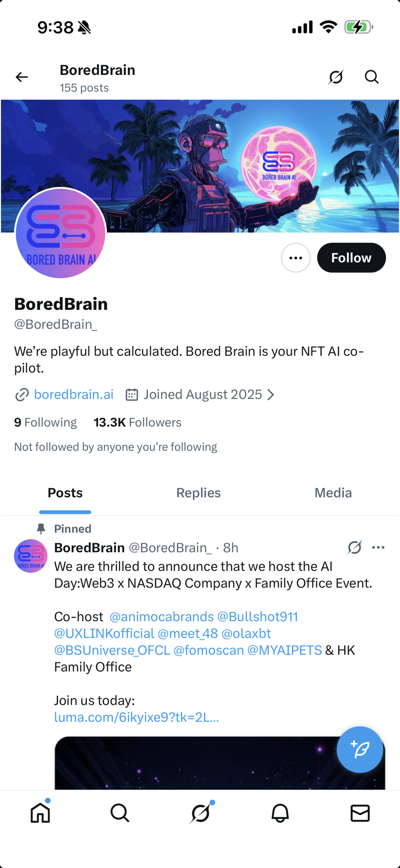Expand the Joined August 2025 chevron

(271, 395)
